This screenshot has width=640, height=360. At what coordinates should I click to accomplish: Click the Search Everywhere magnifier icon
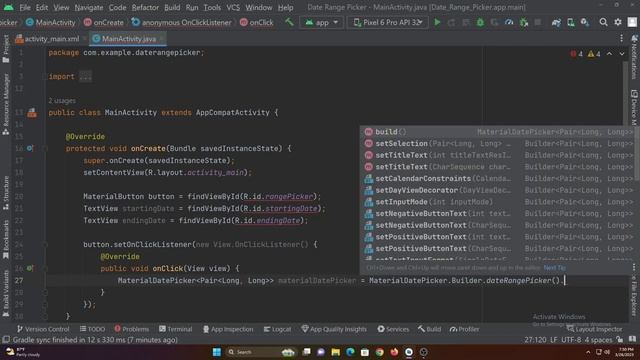(603, 22)
